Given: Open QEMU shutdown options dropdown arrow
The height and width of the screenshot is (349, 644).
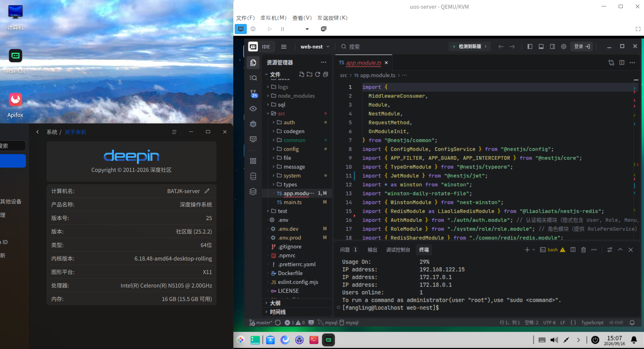Looking at the screenshot, I should [307, 29].
